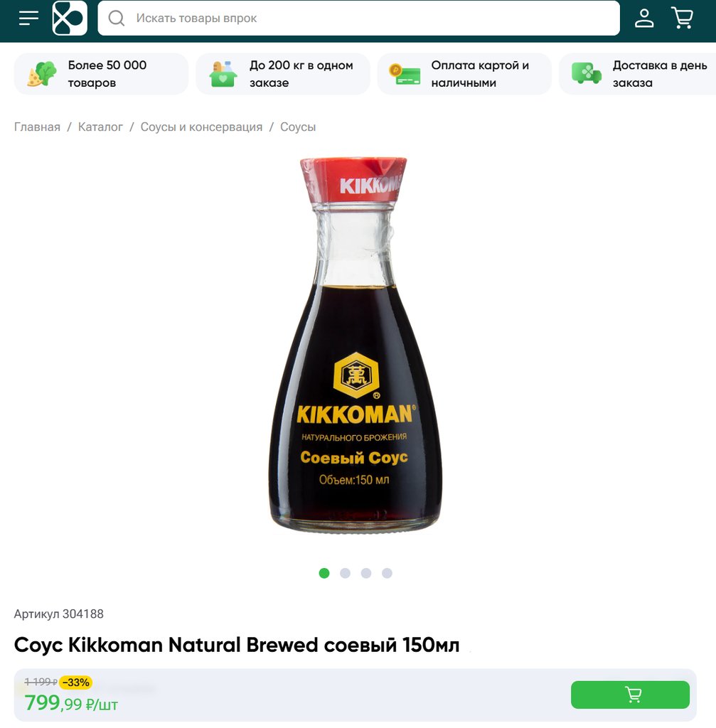Click the payment card icon

(x=405, y=74)
